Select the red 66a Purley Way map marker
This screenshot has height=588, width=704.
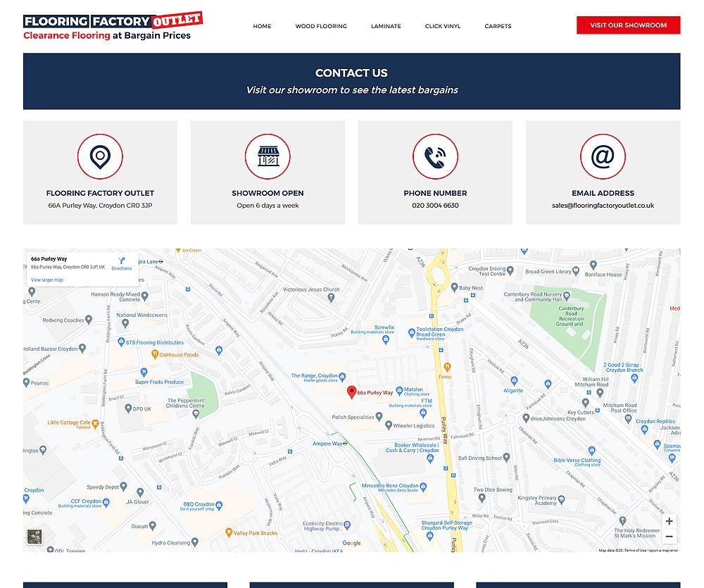pos(351,392)
